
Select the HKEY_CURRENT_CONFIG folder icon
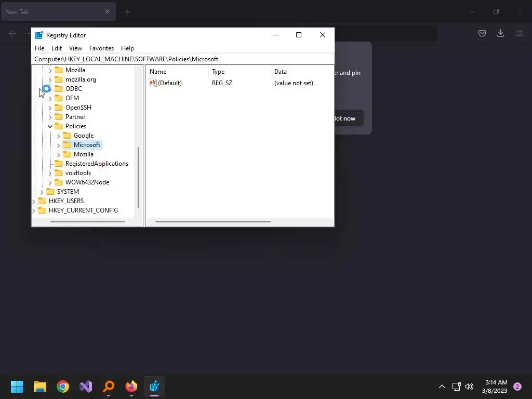click(42, 210)
